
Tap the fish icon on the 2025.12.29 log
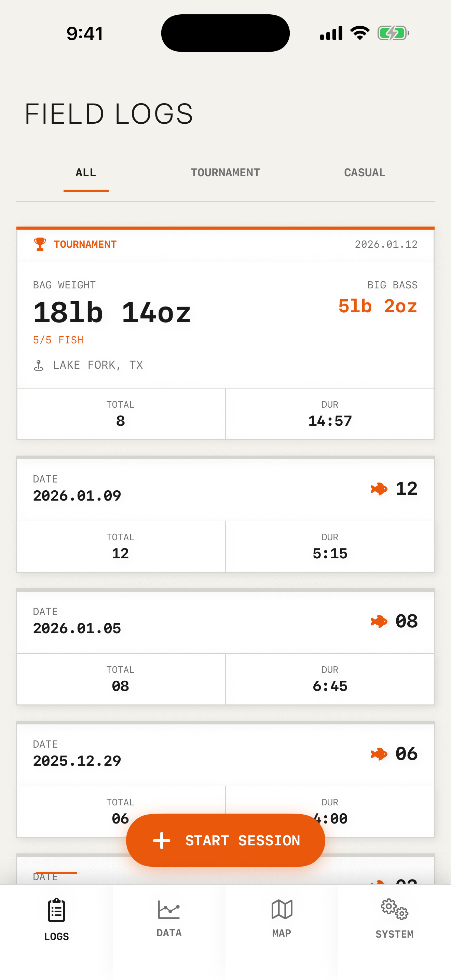[x=379, y=754]
